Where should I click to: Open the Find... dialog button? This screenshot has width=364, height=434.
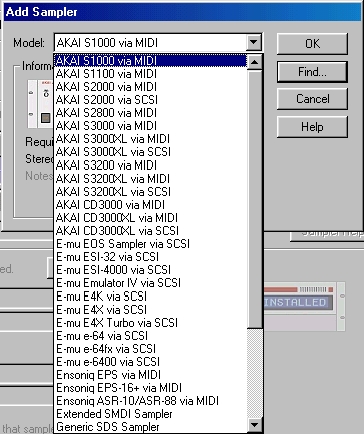(312, 72)
